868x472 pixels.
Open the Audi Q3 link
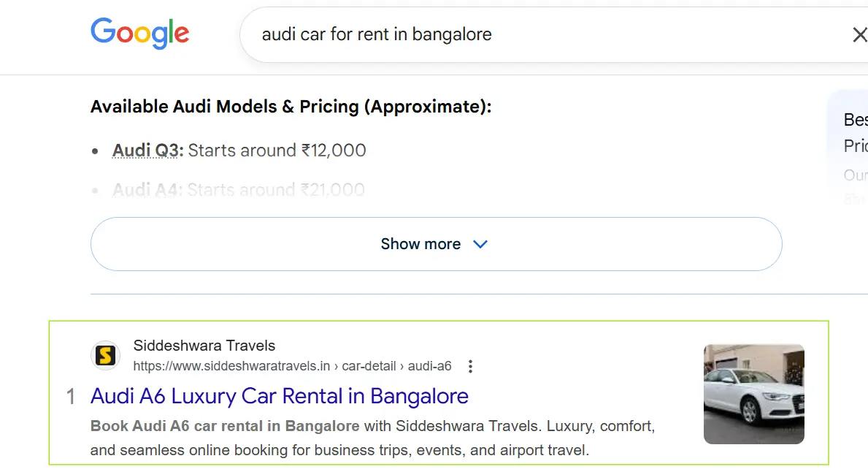[147, 151]
